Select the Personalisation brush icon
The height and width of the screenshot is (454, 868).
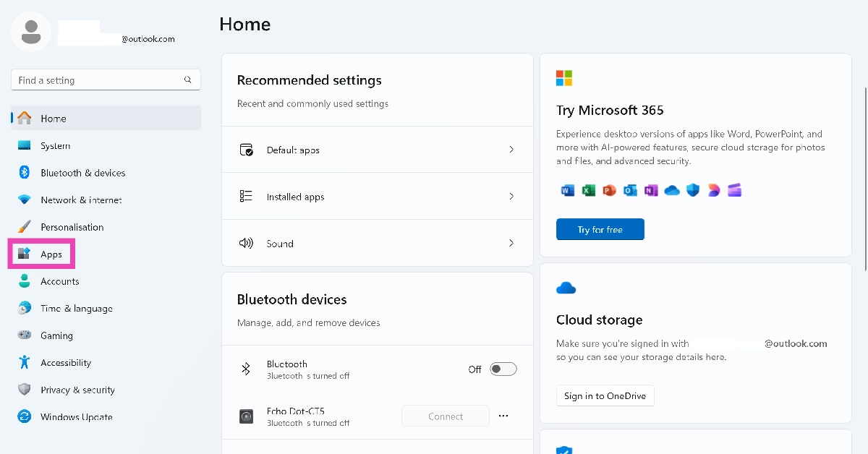coord(23,226)
